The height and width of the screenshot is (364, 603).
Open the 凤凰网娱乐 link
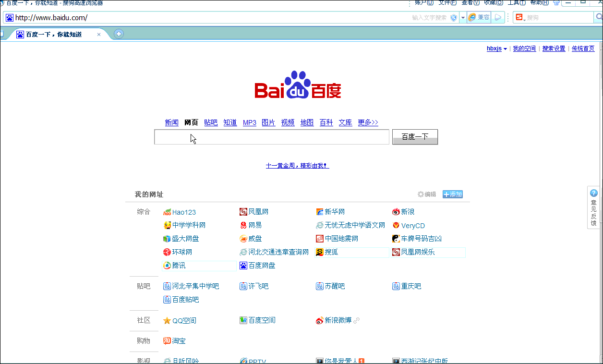click(418, 252)
